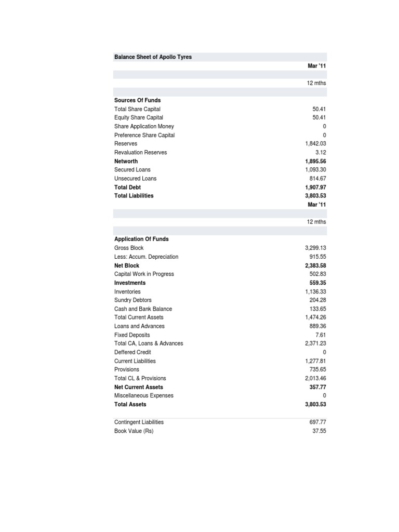Select the Application Of Funds heading
The image size is (399, 532).
tap(141, 240)
